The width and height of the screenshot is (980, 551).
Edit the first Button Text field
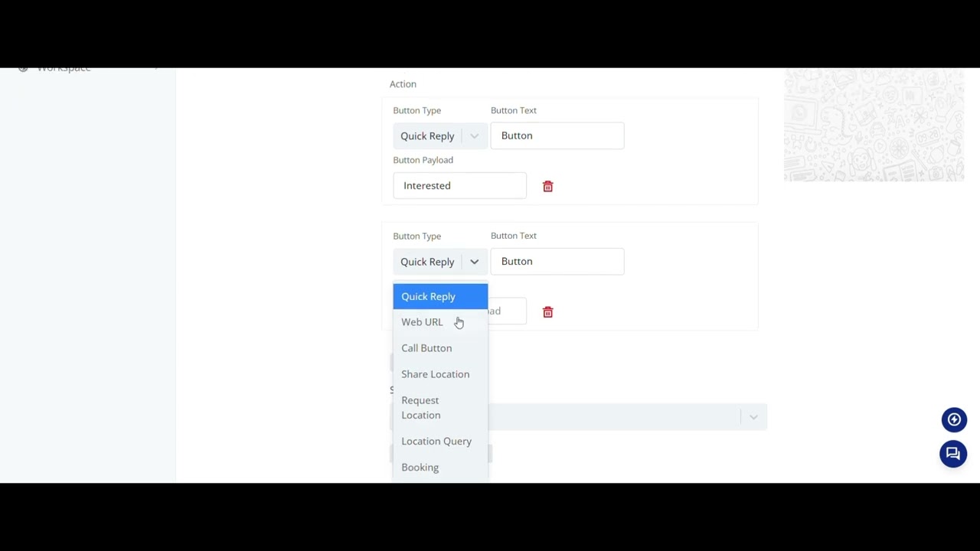(557, 135)
